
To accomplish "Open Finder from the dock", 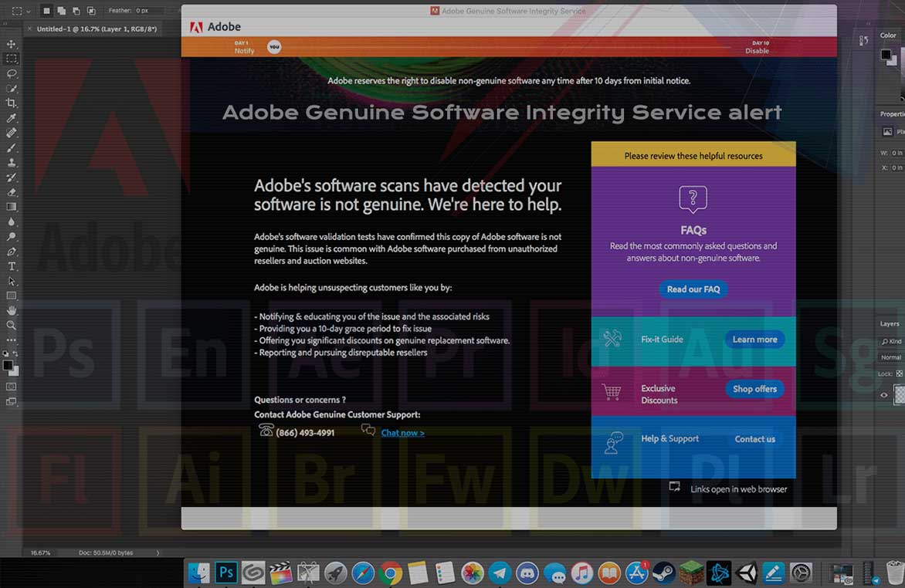I will (x=198, y=573).
